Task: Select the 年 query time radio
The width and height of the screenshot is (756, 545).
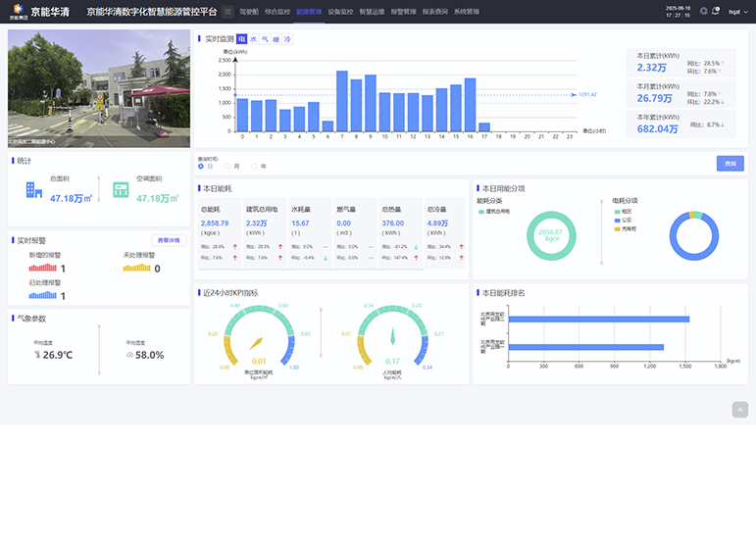Action: tap(254, 167)
